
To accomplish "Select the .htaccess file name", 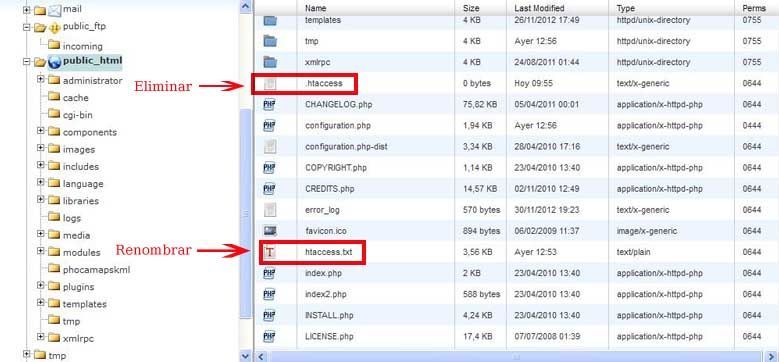I will 323,83.
